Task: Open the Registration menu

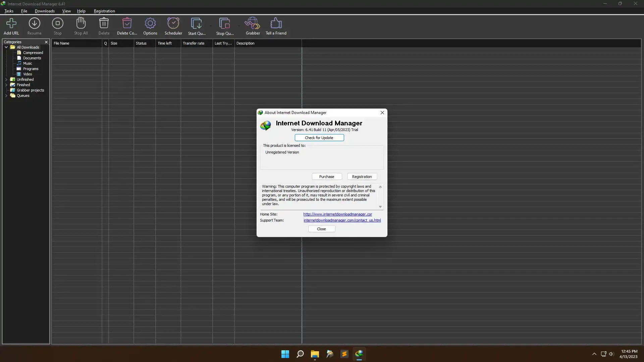Action: pos(104,11)
